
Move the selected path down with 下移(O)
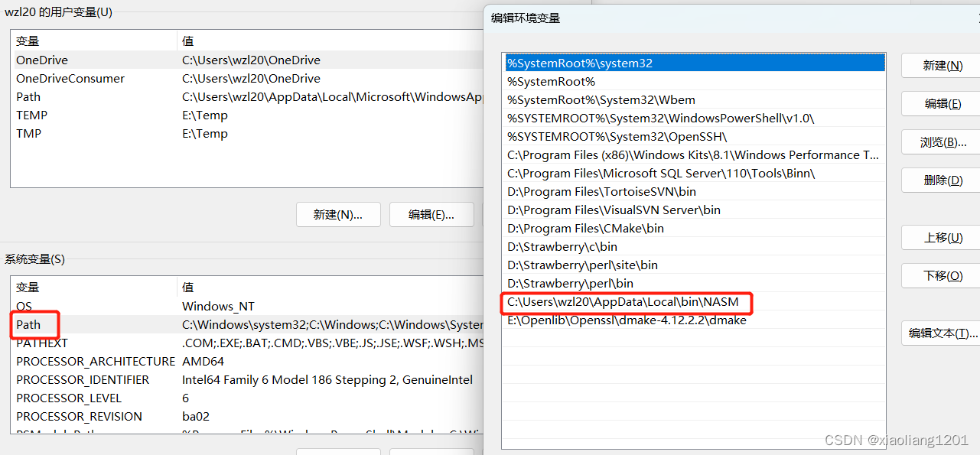(939, 275)
